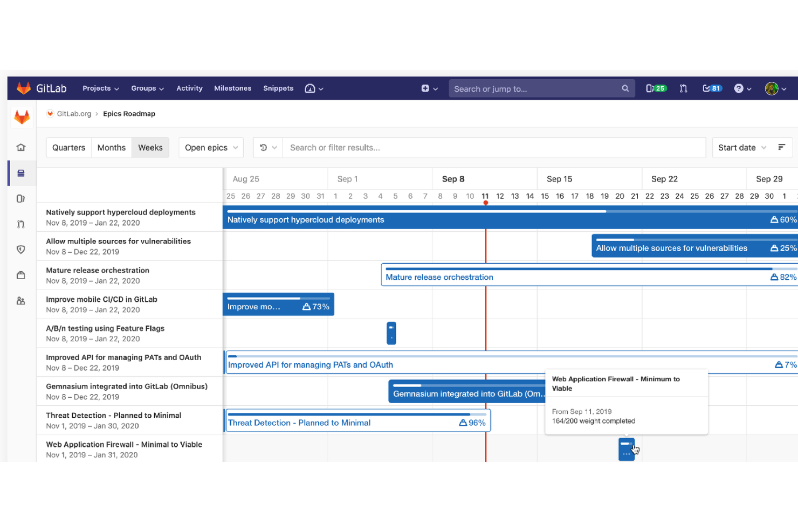Open Improve mobile CI/CD in GitLab epic
798x532 pixels.
pyautogui.click(x=101, y=300)
